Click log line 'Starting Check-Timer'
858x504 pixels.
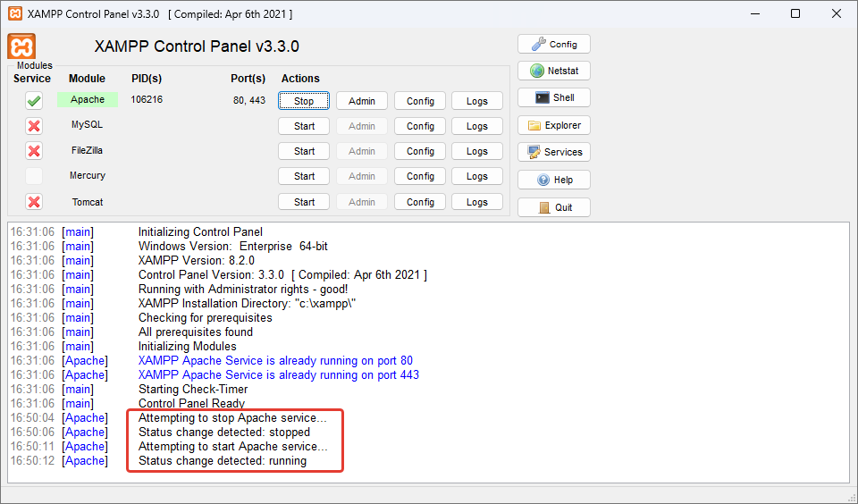tap(193, 389)
